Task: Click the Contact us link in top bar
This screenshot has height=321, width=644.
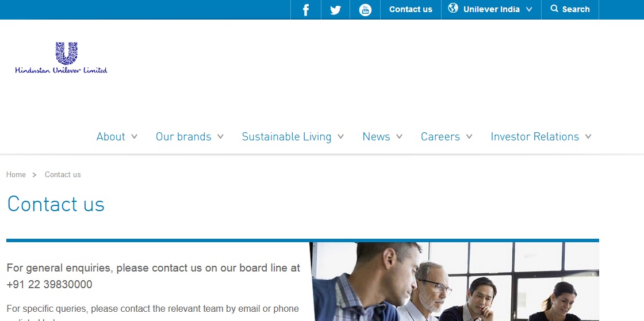Action: pyautogui.click(x=411, y=9)
